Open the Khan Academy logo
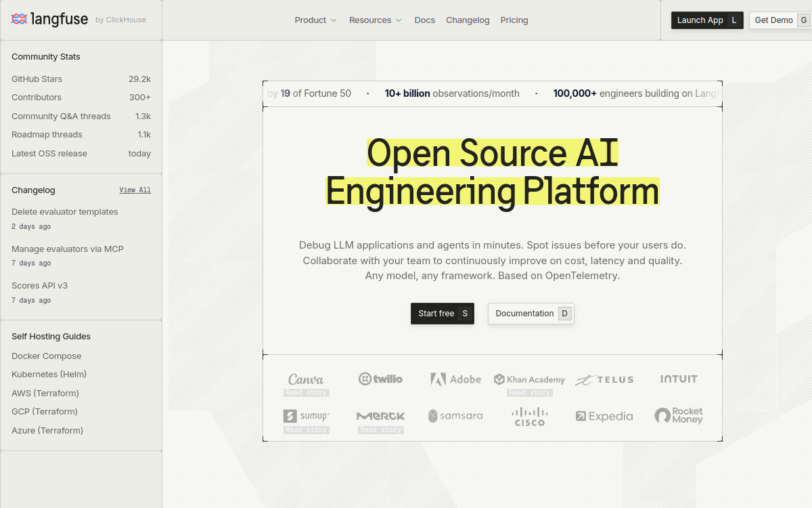This screenshot has width=812, height=508. tap(529, 379)
